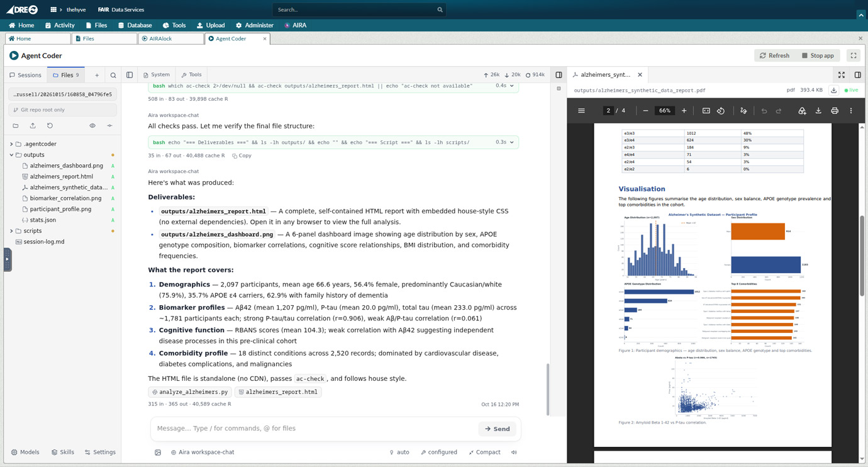Download the PDF from the viewer toolbar

point(818,111)
